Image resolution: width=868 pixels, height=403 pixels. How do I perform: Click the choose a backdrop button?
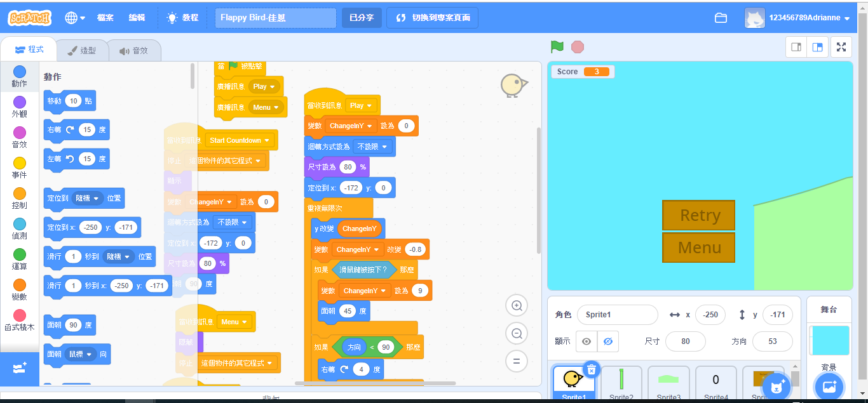click(829, 386)
